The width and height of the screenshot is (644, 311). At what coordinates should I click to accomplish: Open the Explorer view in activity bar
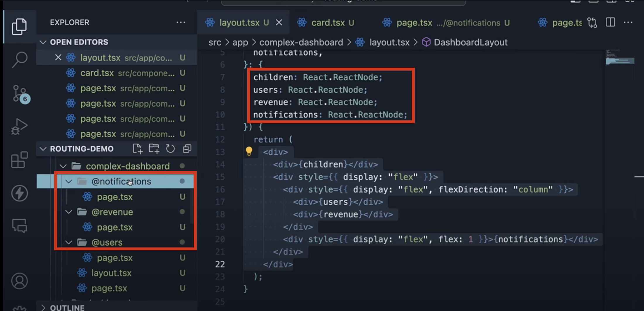(x=19, y=27)
